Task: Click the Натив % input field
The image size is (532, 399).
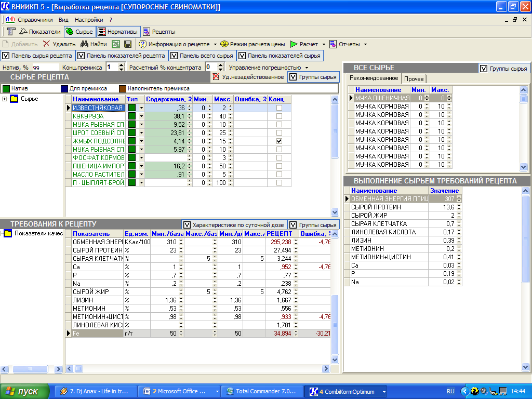Action: coord(45,68)
